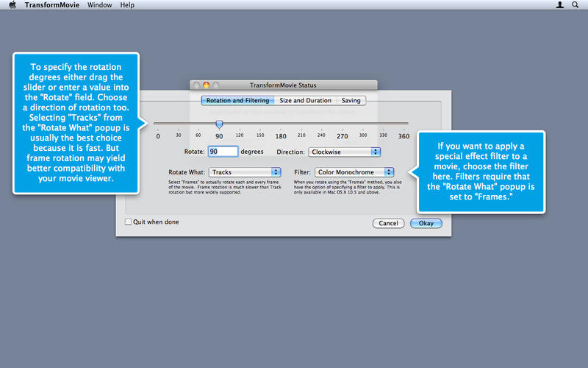Click the Okay button

(x=426, y=223)
